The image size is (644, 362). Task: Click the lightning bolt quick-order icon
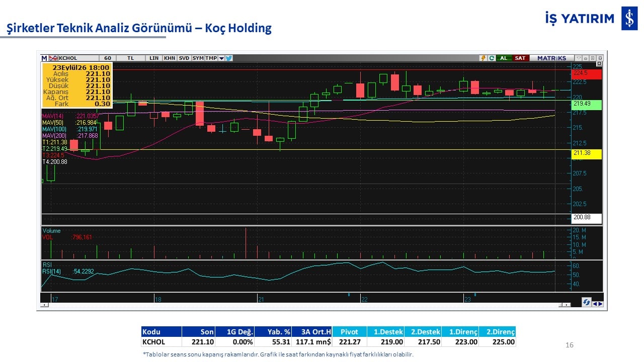coord(484,58)
